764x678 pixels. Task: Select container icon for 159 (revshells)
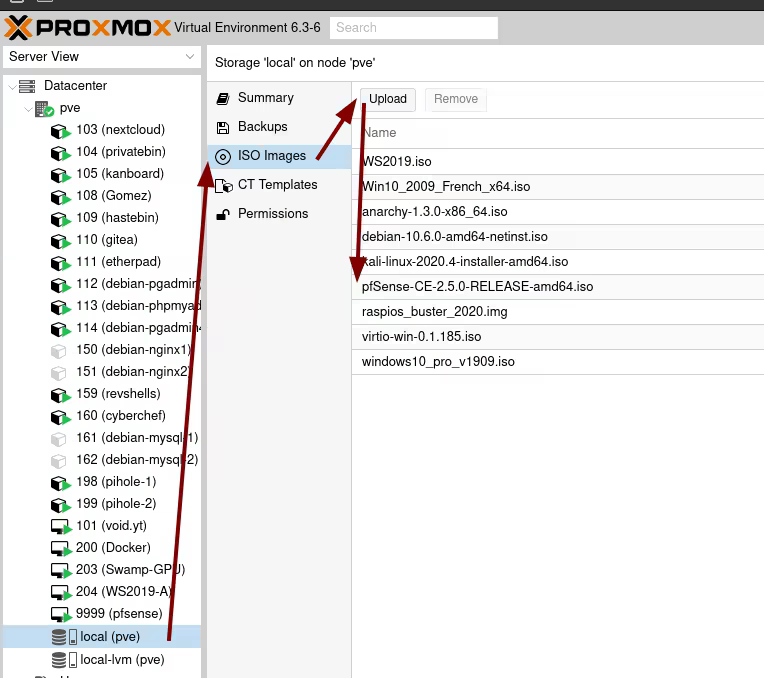[x=61, y=395]
